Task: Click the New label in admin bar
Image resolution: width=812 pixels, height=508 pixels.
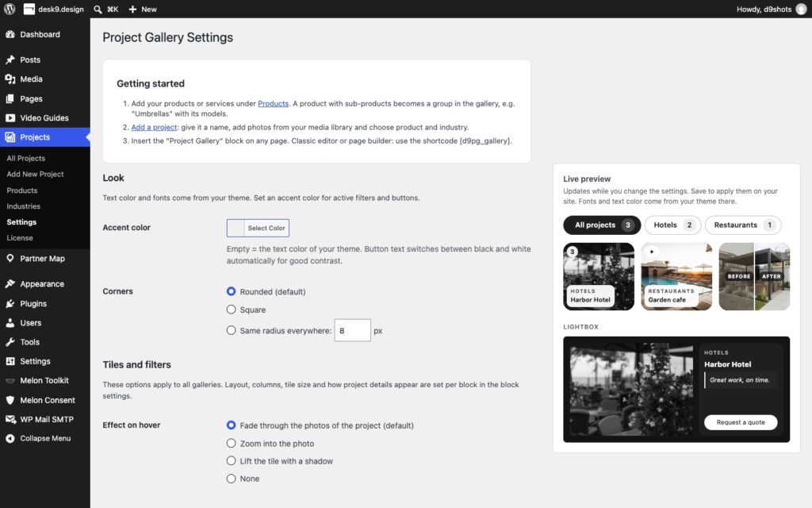Action: [x=148, y=10]
